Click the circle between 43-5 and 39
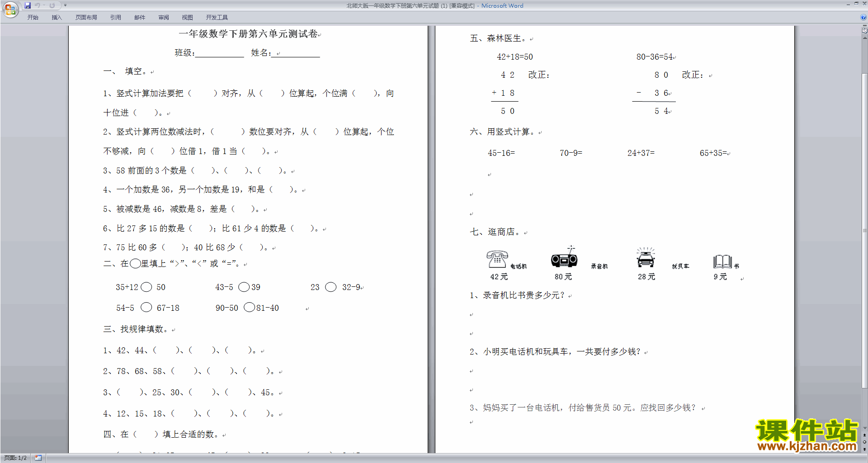The height and width of the screenshot is (463, 868). (244, 287)
